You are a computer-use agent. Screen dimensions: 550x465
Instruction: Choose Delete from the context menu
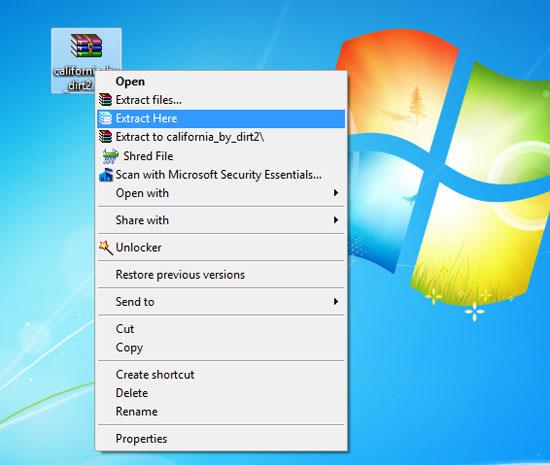point(221,393)
